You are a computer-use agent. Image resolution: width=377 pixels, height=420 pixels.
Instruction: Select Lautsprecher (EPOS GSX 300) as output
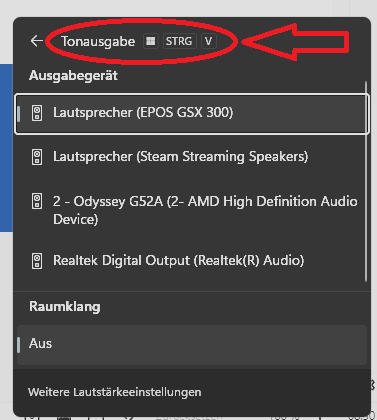coord(192,114)
